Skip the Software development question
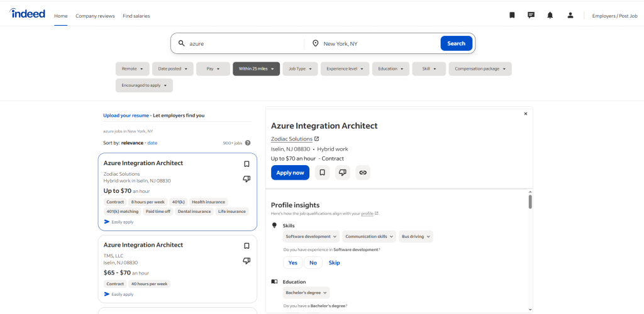The height and width of the screenshot is (314, 644). point(335,263)
